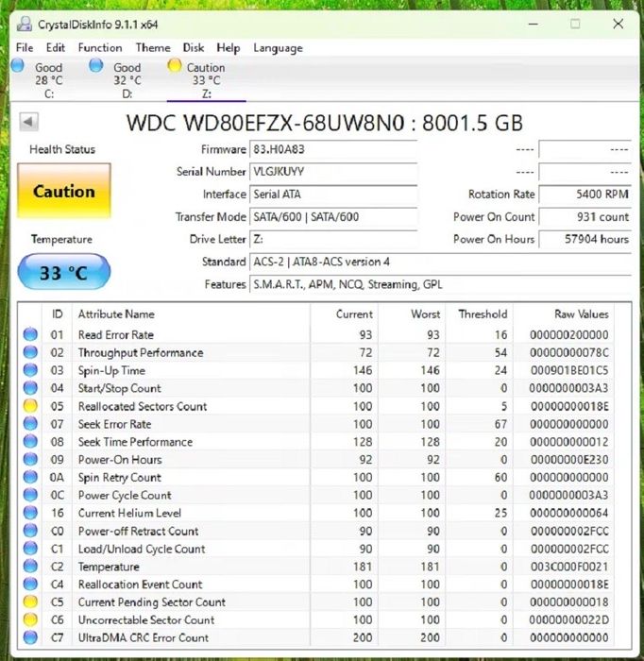Click blue status icon of Start/Stop Count

tap(30, 388)
